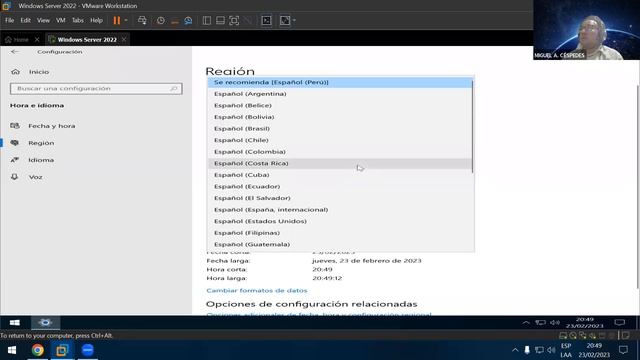The width and height of the screenshot is (640, 360).
Task: Open Google Chrome from host taskbar
Action: pyautogui.click(x=38, y=350)
